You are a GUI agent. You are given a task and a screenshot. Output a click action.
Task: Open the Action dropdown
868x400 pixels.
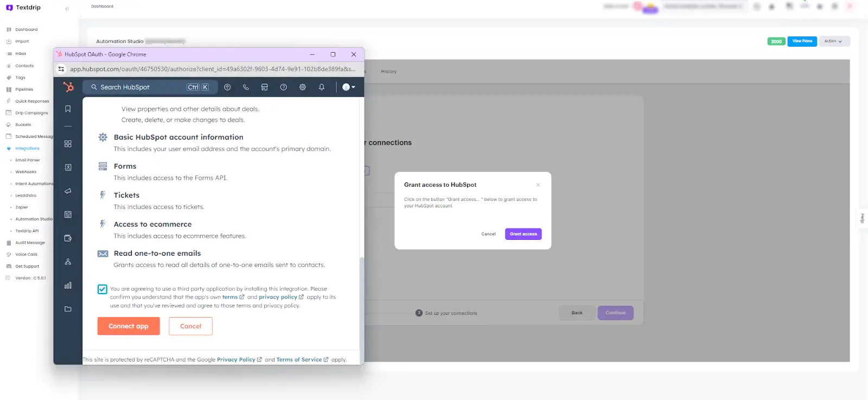[x=834, y=41]
